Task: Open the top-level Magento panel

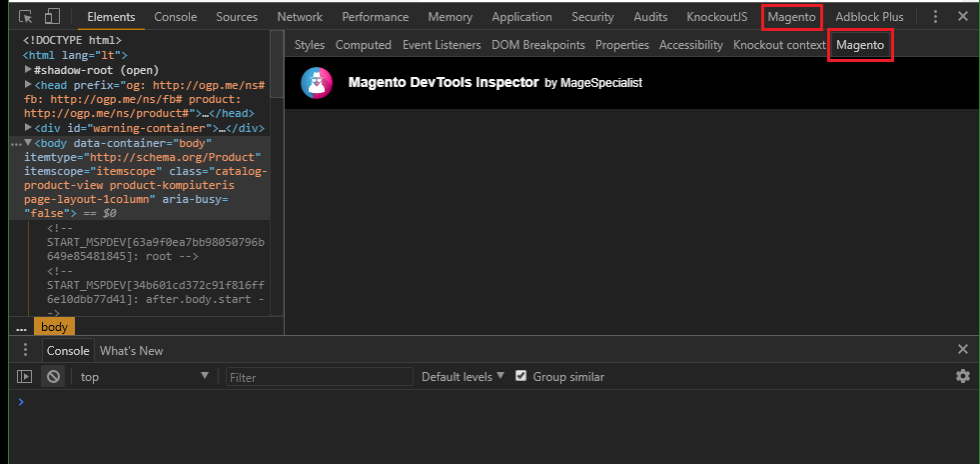Action: click(792, 17)
